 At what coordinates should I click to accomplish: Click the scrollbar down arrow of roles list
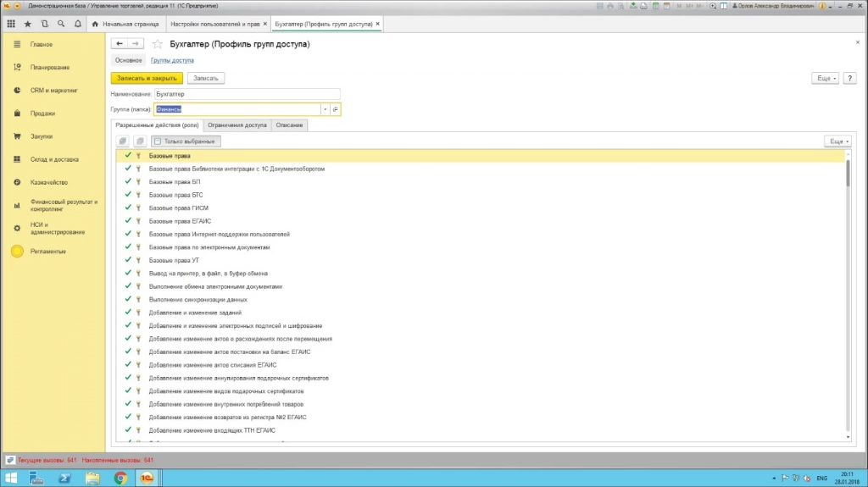click(x=848, y=437)
